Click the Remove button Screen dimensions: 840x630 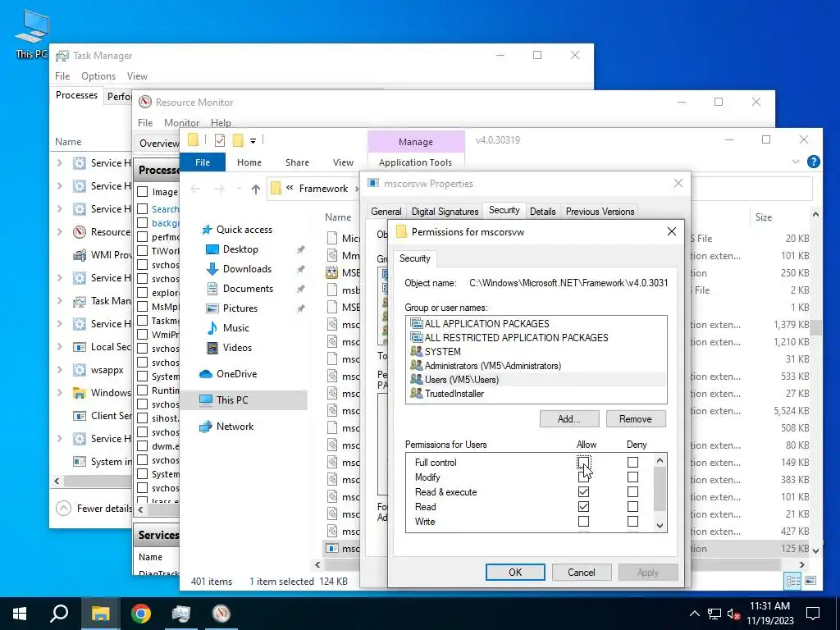pos(636,419)
